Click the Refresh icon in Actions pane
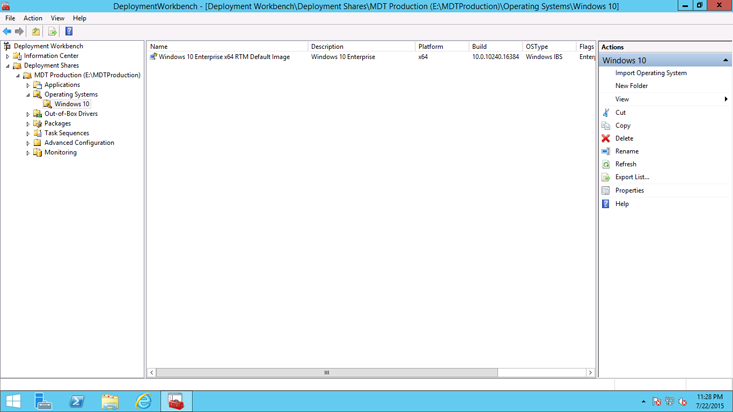This screenshot has height=412, width=733. [606, 164]
